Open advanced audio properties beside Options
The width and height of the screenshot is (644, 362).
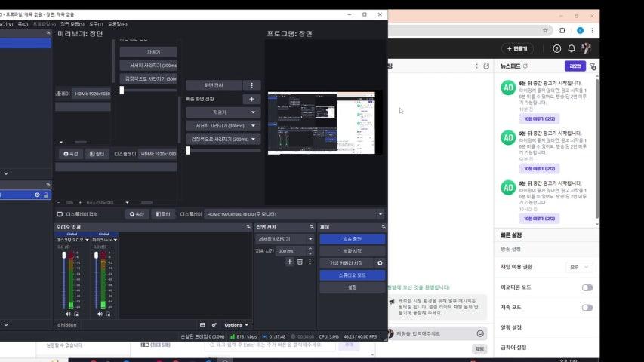[214, 324]
